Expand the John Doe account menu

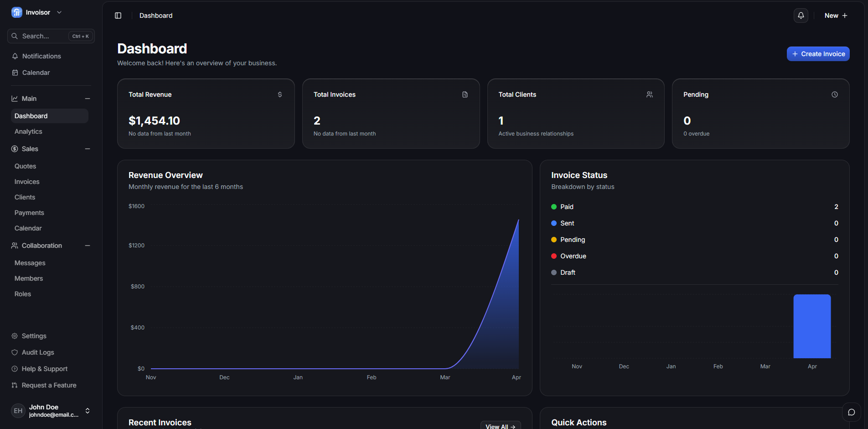[88, 411]
